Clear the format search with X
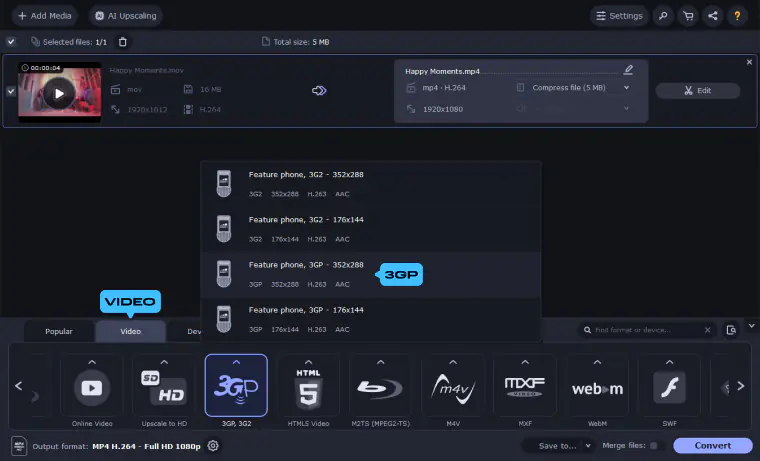Image resolution: width=760 pixels, height=461 pixels. [707, 330]
